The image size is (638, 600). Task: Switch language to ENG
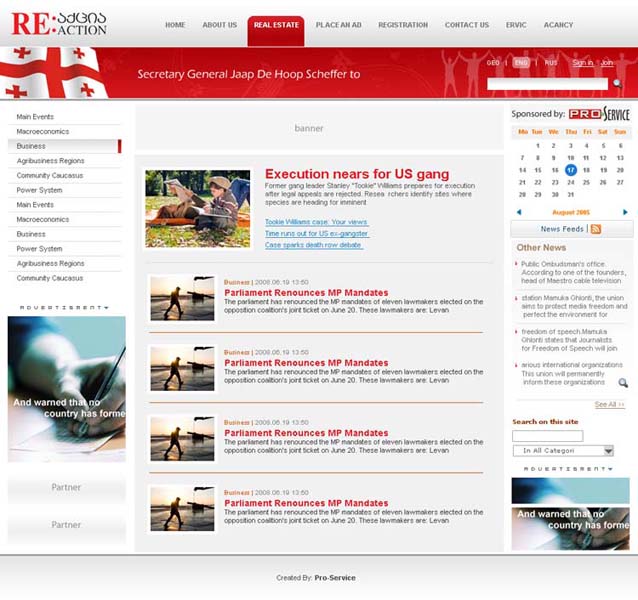[x=521, y=63]
